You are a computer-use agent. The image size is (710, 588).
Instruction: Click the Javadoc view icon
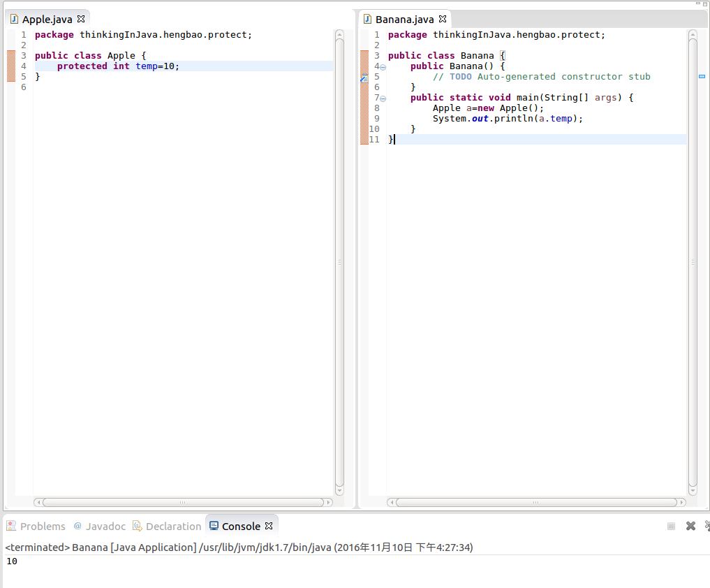pyautogui.click(x=77, y=526)
